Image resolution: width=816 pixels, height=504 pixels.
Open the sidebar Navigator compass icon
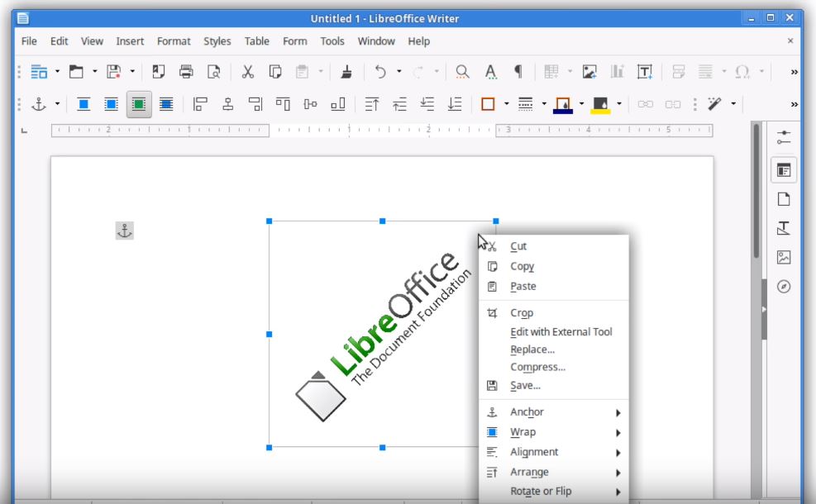[784, 287]
